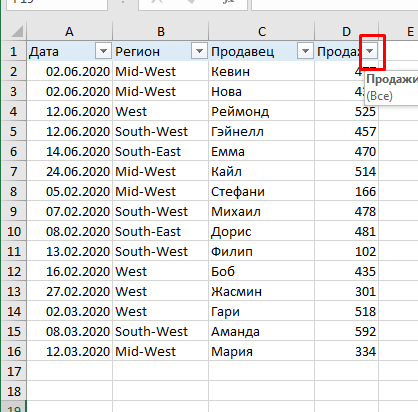Screen dimensions: 418x412
Task: Click seller cell Нова
Action: pos(262,92)
